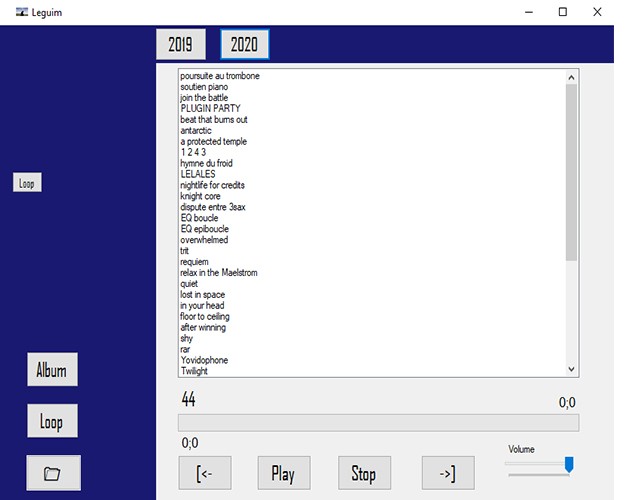Click the track progress bar
This screenshot has width=630, height=500.
coord(378,423)
